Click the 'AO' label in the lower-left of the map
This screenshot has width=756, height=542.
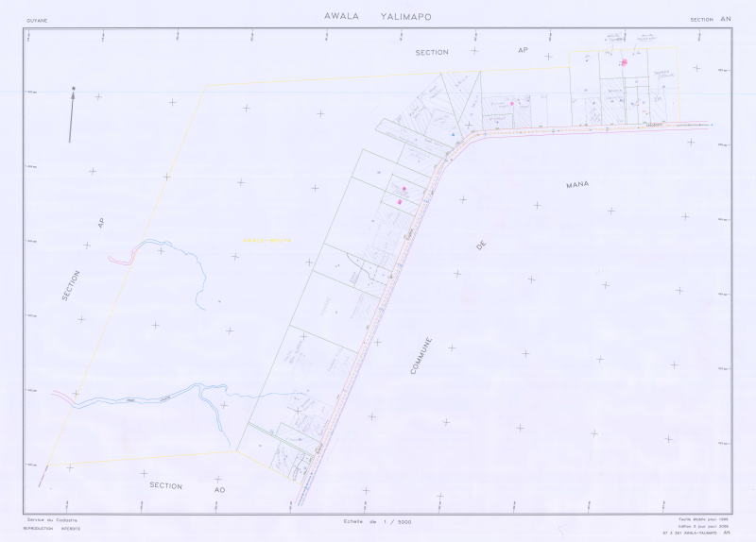pos(219,490)
